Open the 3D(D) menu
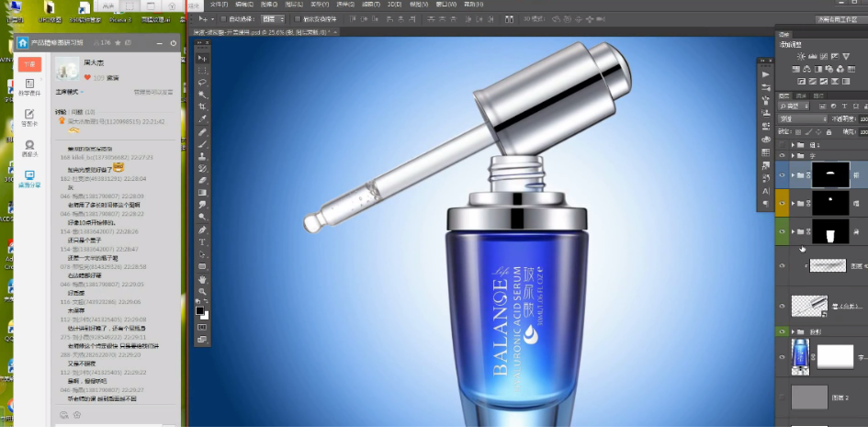Image resolution: width=868 pixels, height=448 pixels. (x=394, y=5)
